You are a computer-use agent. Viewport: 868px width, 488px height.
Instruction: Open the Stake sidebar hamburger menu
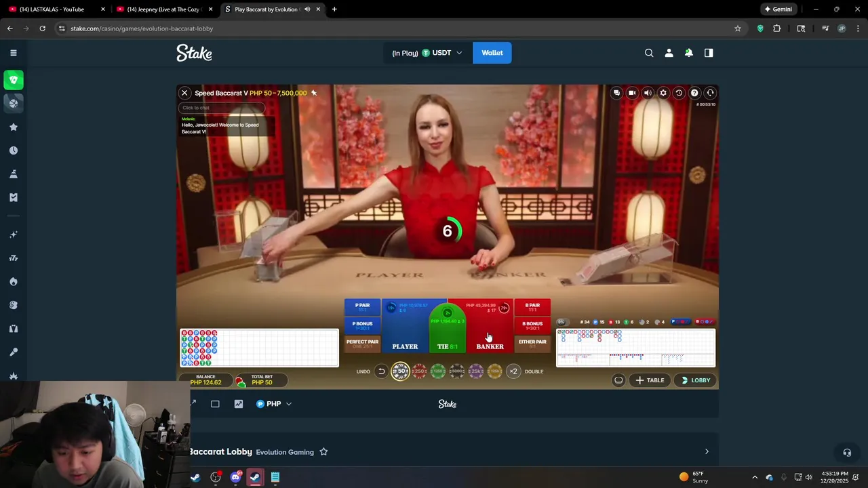[x=13, y=53]
